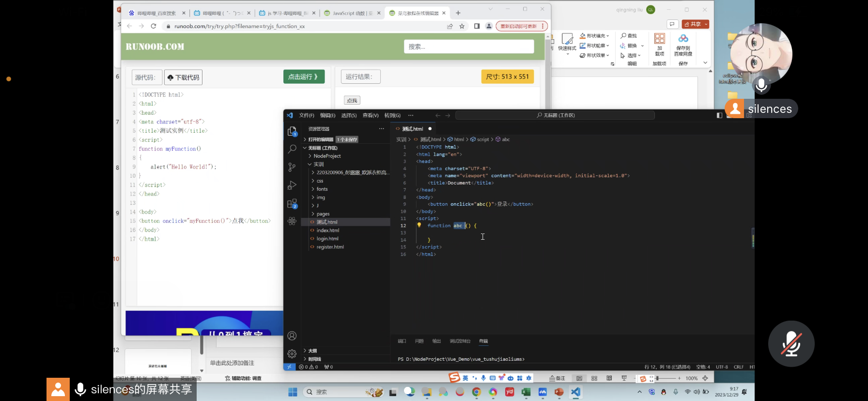Reload the Chrome page
868x401 pixels.
click(154, 26)
